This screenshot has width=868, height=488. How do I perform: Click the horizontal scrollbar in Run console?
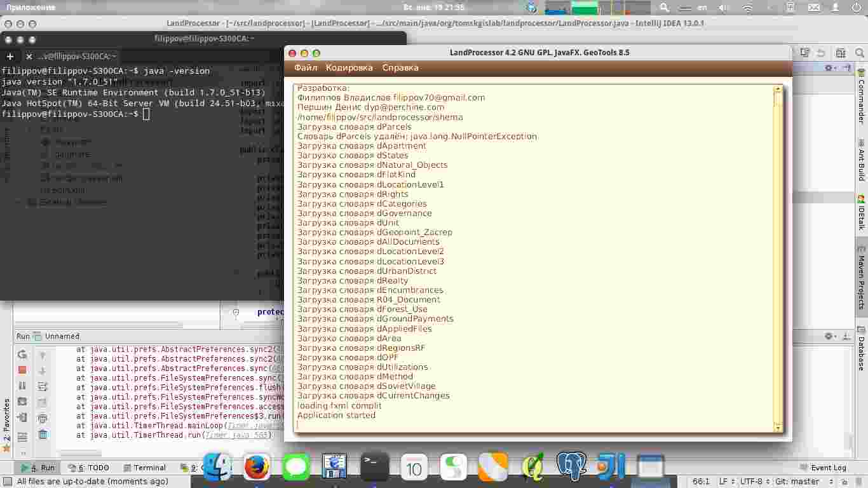pyautogui.click(x=79, y=453)
